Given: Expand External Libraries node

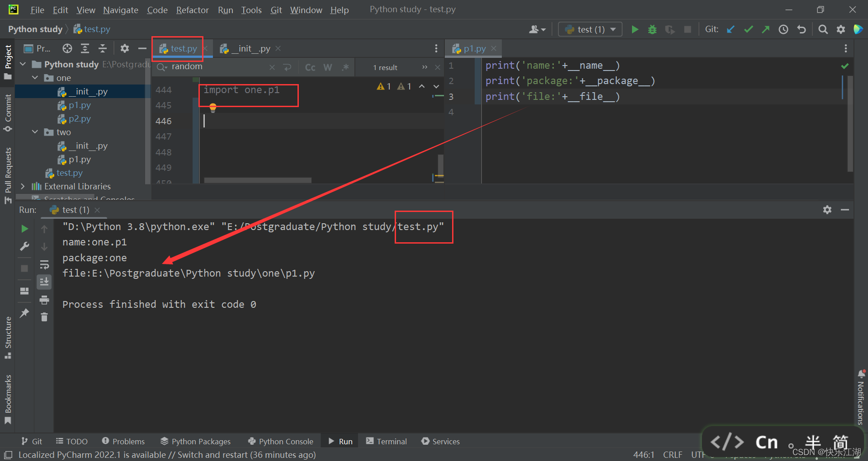Looking at the screenshot, I should [23, 186].
